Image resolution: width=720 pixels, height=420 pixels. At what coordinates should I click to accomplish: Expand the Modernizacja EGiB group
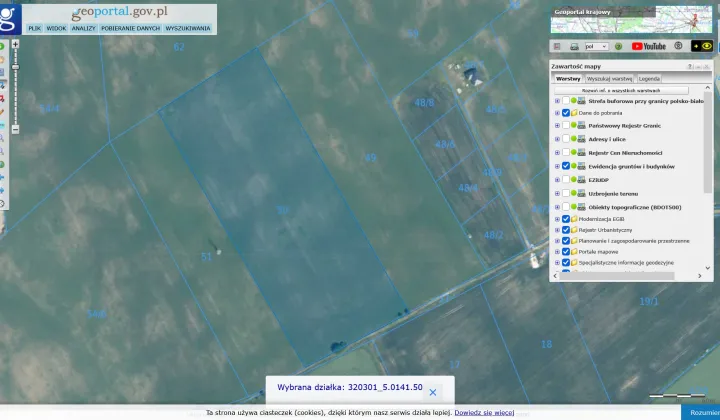point(557,219)
